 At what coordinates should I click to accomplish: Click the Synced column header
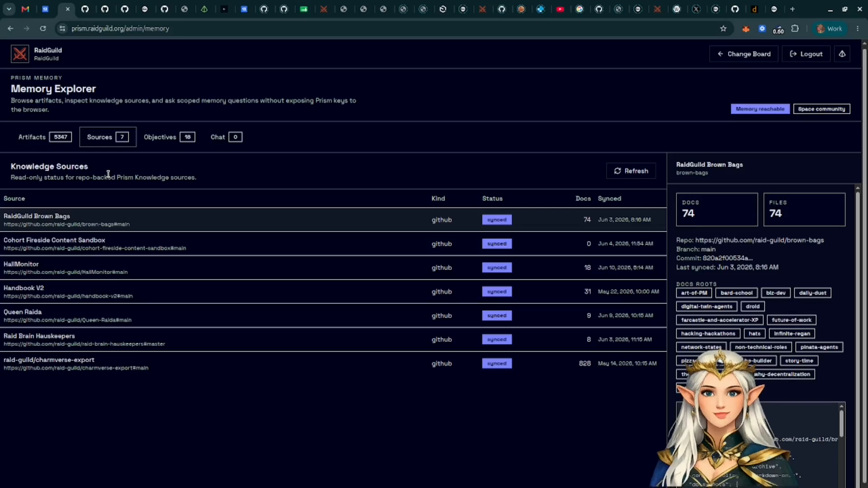[x=609, y=198]
